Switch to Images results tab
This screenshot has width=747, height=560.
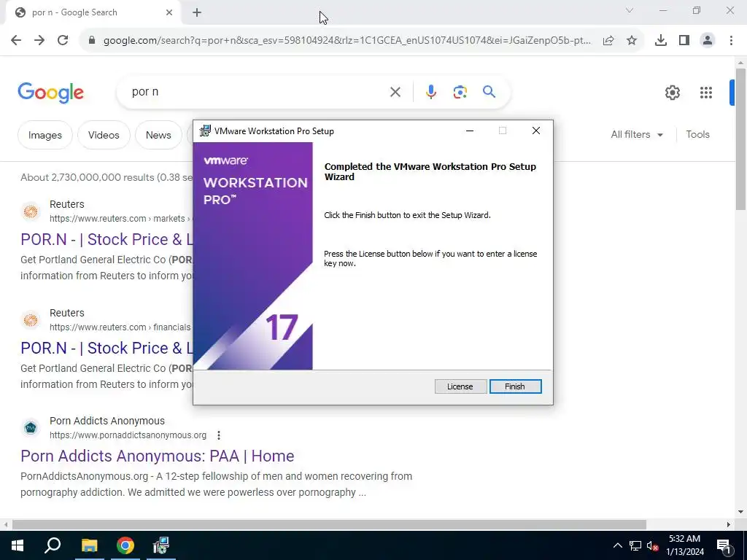tap(45, 135)
